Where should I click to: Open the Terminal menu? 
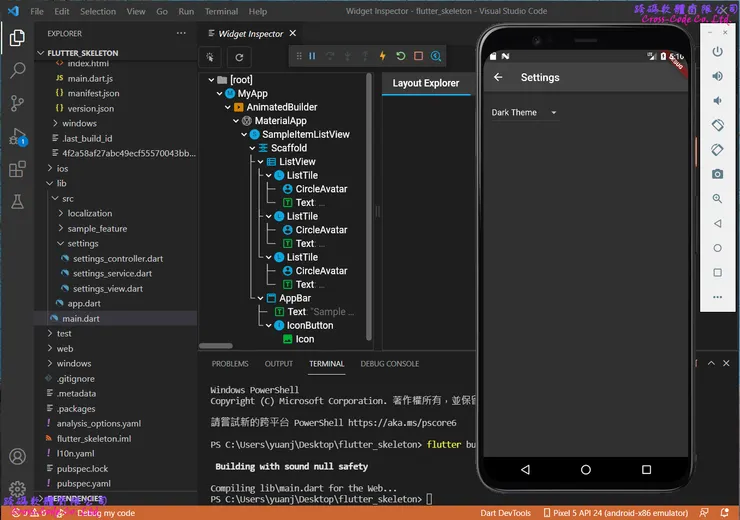[221, 12]
